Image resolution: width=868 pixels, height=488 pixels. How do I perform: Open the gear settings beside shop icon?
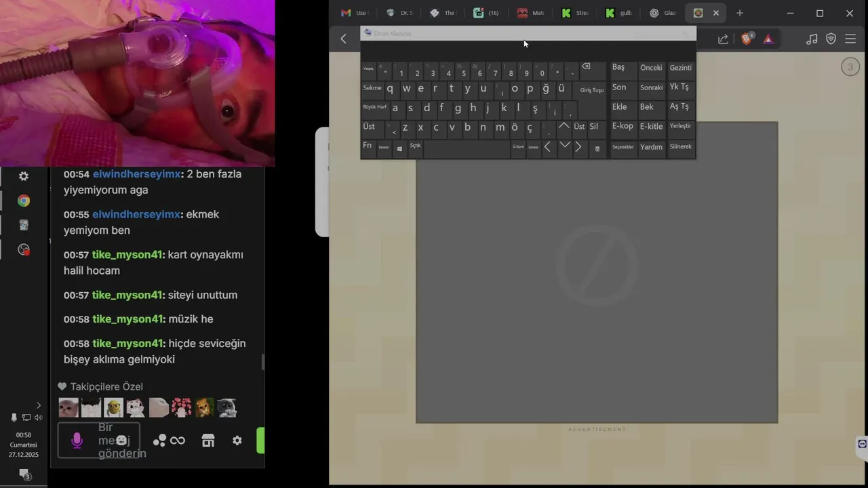click(237, 441)
